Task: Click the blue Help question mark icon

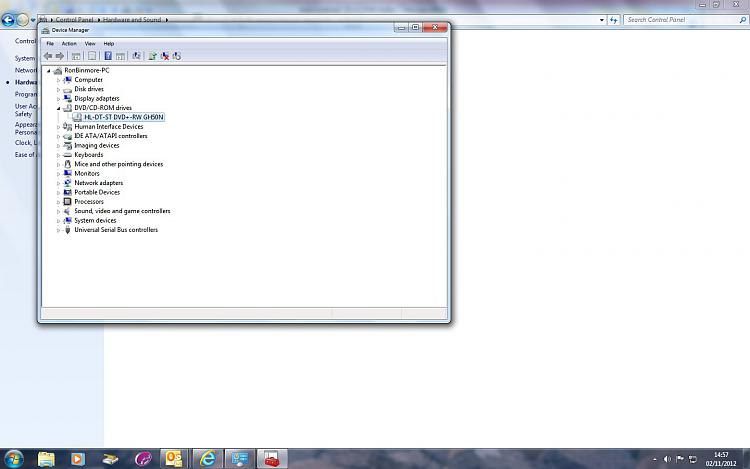Action: point(108,56)
